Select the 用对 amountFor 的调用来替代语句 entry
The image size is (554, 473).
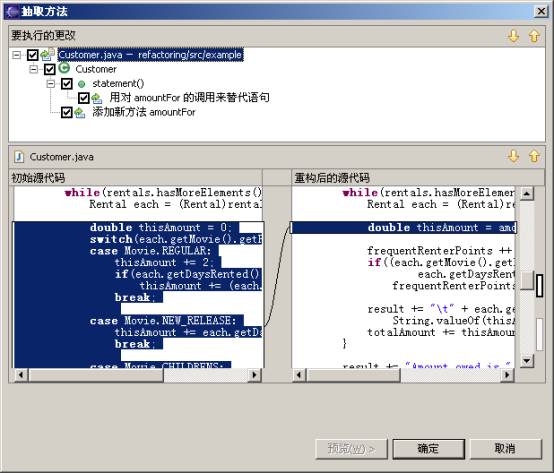coord(189,97)
